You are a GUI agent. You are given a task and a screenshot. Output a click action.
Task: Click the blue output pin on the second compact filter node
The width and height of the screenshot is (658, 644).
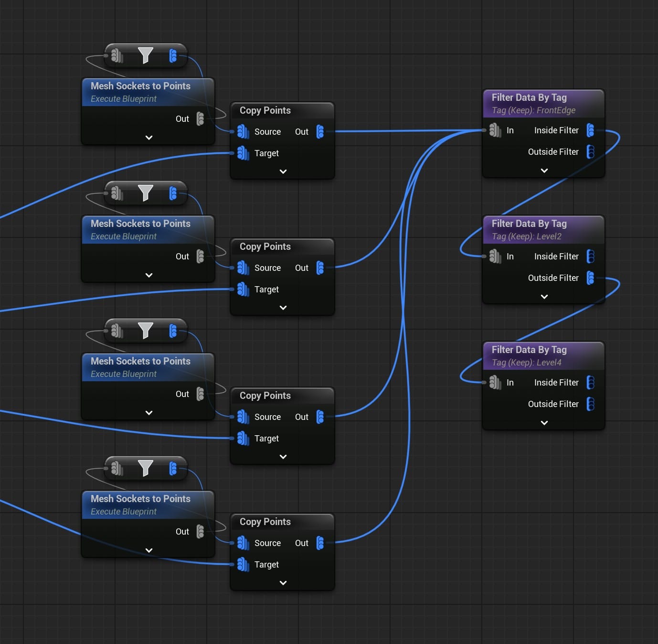(173, 193)
